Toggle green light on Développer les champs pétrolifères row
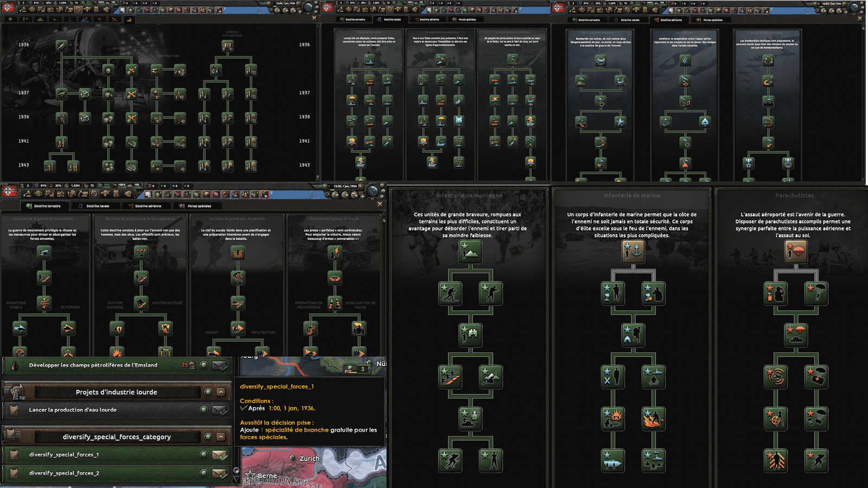The height and width of the screenshot is (488, 868). tap(204, 365)
